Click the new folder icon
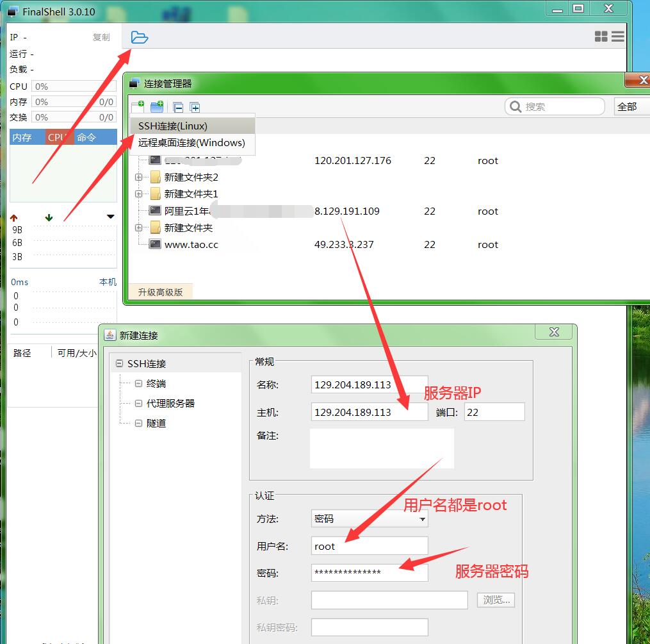 [157, 107]
